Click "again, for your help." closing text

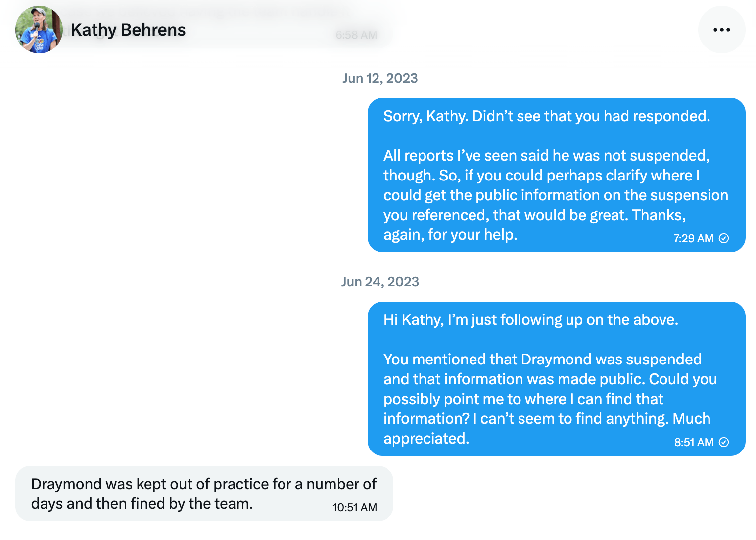[450, 235]
